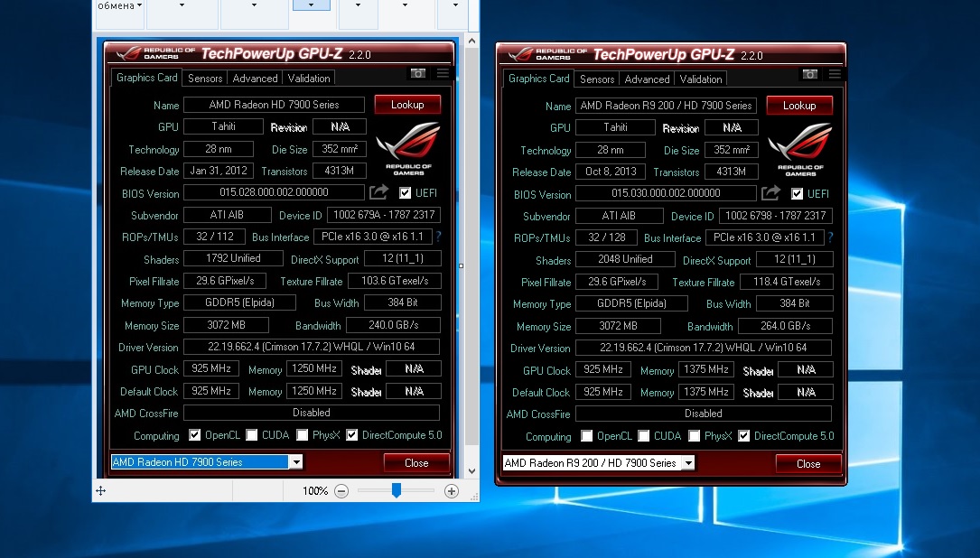
Task: Click Close button in left GPU-Z window
Action: point(416,463)
